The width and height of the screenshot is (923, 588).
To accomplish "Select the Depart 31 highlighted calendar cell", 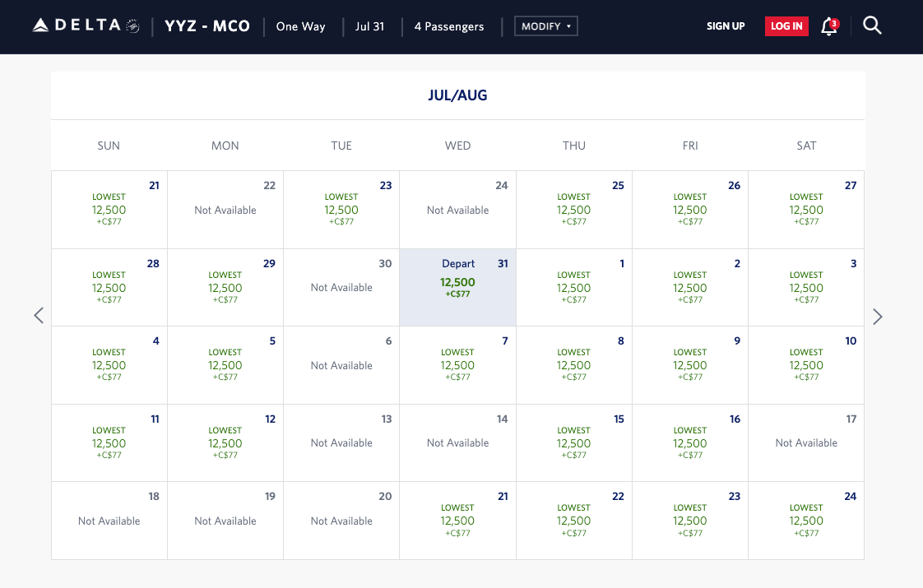I will pos(457,286).
